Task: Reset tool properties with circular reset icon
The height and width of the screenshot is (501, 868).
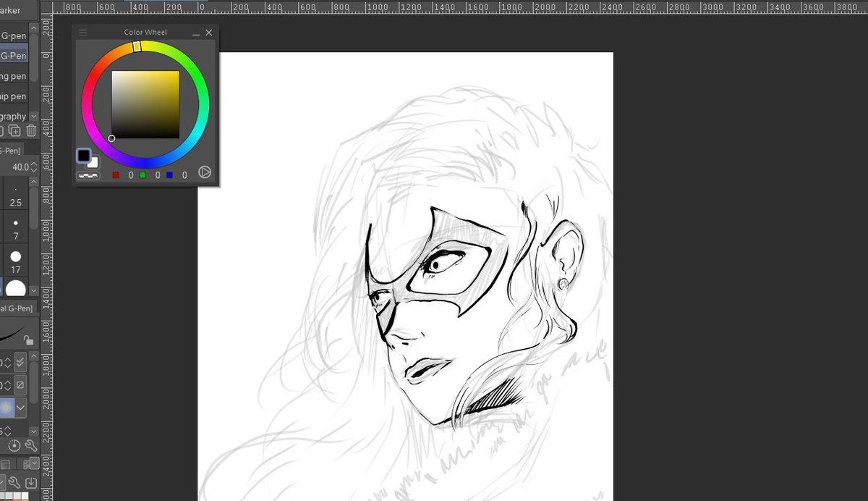Action: pos(14,446)
